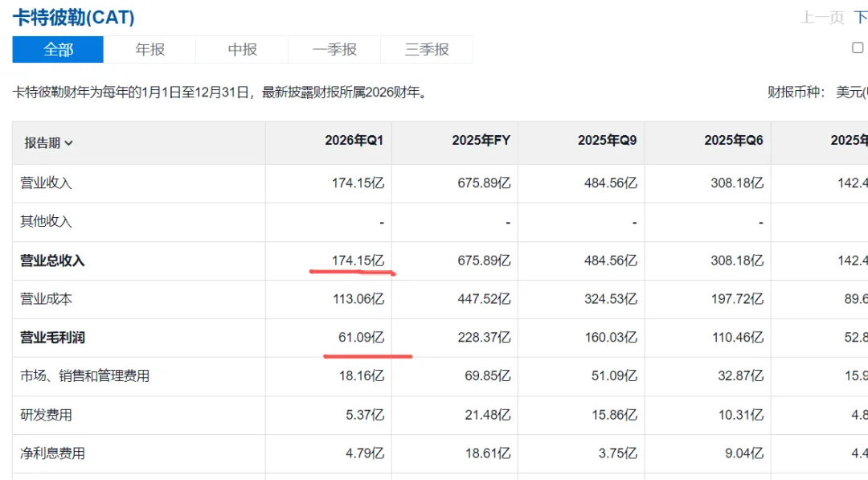
Task: Go to 上一页 link
Action: pyautogui.click(x=822, y=18)
